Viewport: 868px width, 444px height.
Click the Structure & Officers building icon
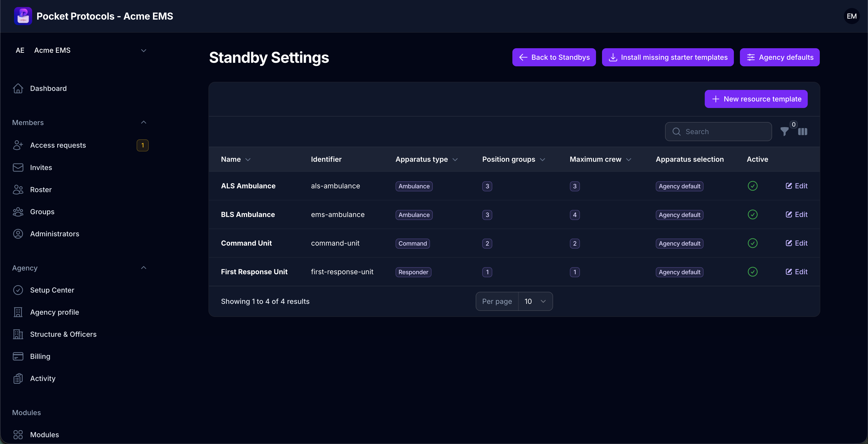18,334
